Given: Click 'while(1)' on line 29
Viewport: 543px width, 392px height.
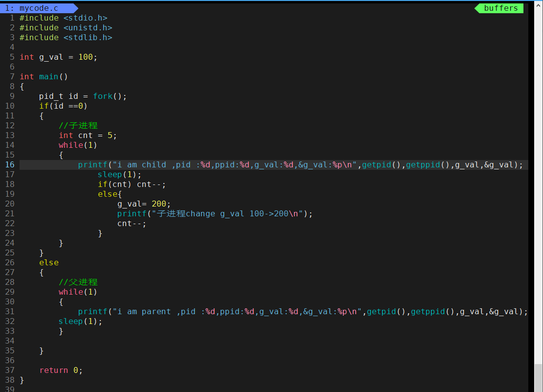Looking at the screenshot, I should tap(78, 292).
